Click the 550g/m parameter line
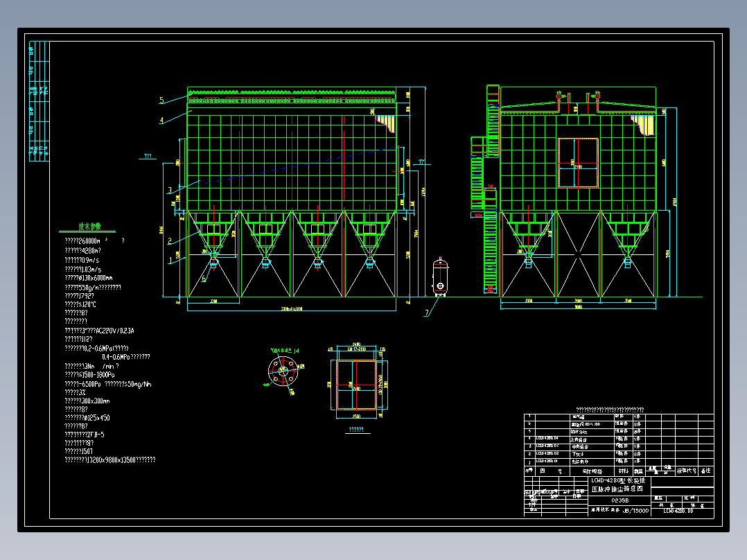747x560 pixels. (x=93, y=288)
